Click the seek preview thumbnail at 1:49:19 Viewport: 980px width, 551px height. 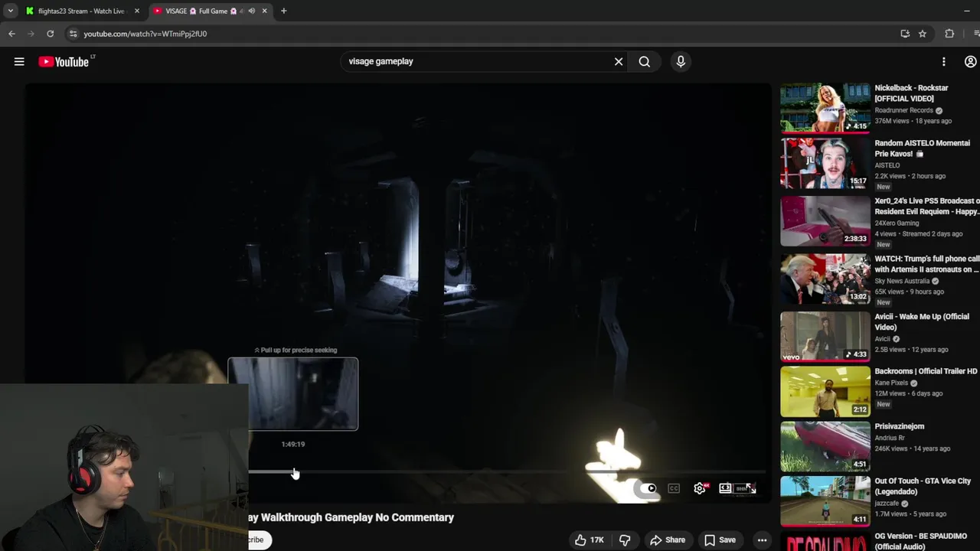[292, 394]
